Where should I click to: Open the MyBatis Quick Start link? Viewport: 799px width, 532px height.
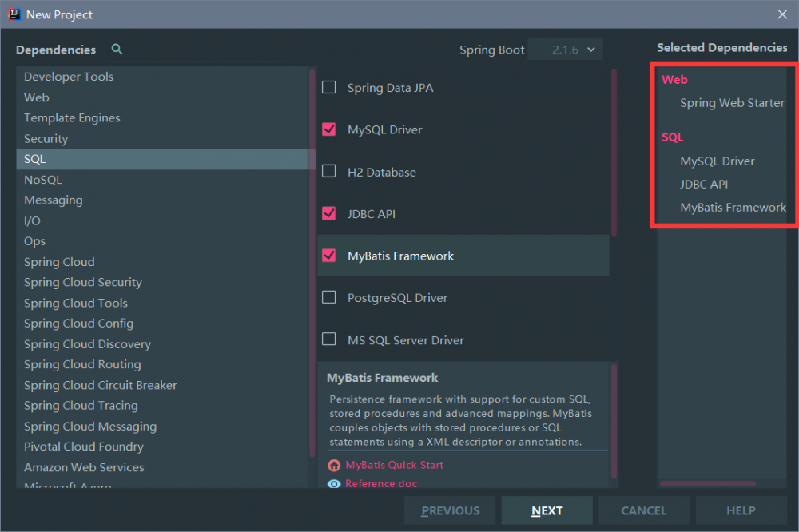pos(394,465)
